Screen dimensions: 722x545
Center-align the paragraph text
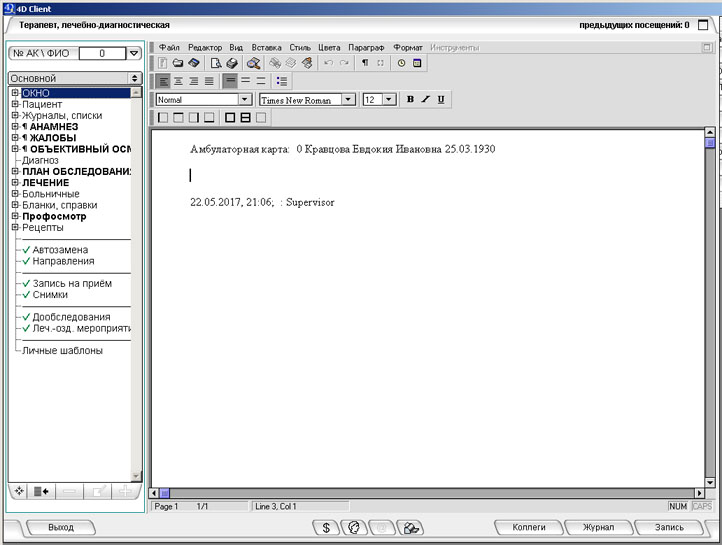coord(179,81)
